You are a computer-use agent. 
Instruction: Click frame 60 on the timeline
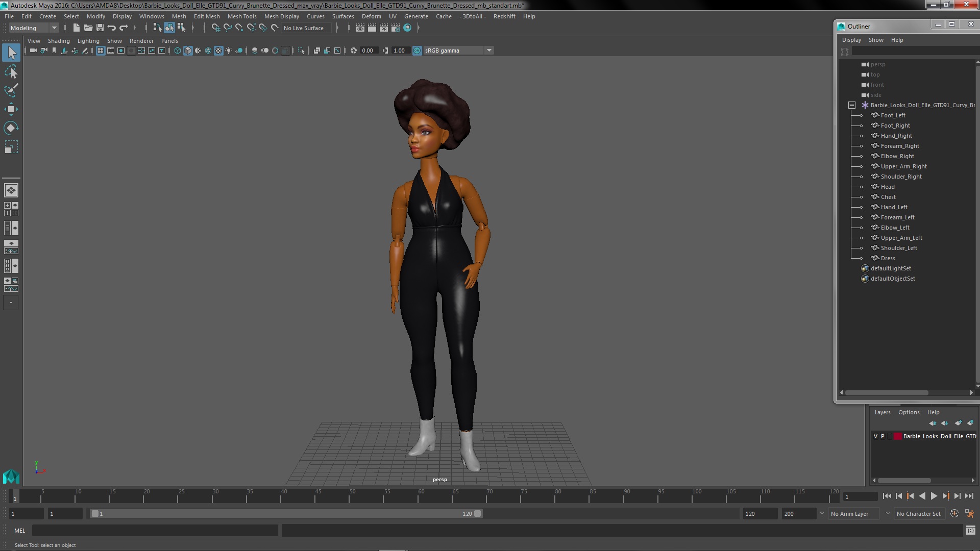(x=421, y=495)
